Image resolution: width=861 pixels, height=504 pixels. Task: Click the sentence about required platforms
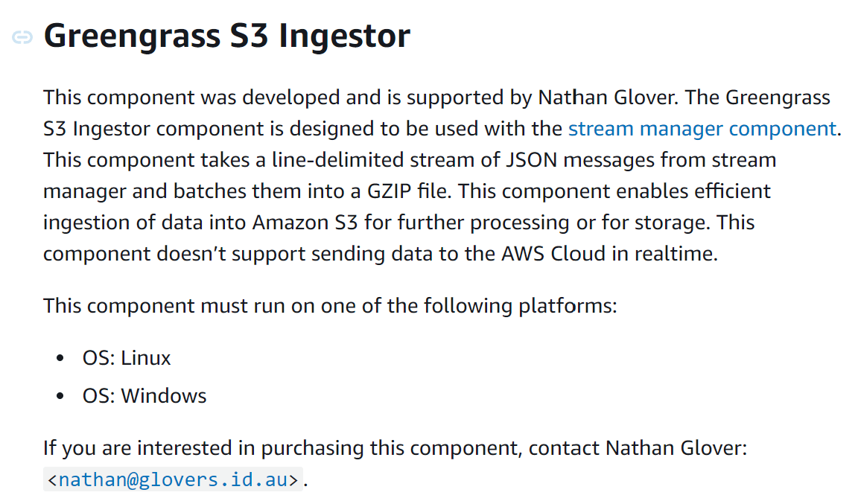point(330,306)
